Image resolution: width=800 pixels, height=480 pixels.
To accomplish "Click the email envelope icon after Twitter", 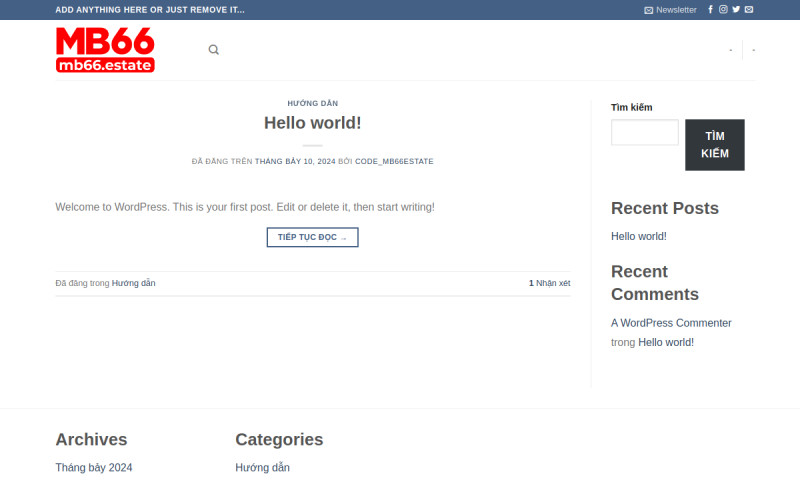I will 749,10.
